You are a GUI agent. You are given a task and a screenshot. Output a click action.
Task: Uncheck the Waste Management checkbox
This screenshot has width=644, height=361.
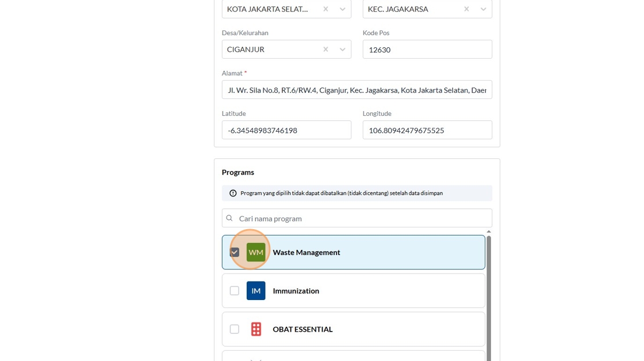(x=235, y=252)
